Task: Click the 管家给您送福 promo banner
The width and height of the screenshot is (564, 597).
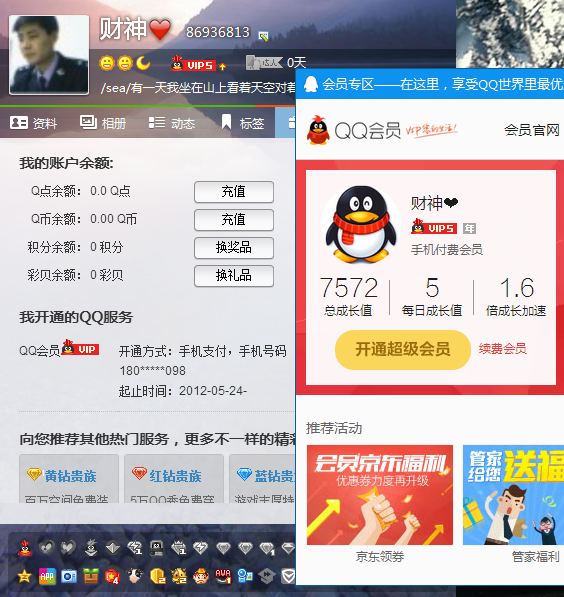Action: click(x=513, y=495)
